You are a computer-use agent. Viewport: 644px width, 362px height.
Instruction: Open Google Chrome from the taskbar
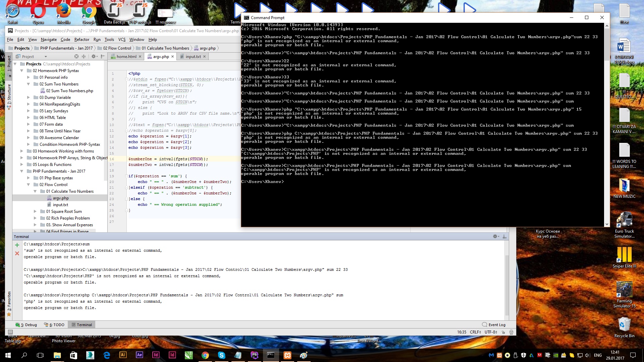(x=205, y=355)
